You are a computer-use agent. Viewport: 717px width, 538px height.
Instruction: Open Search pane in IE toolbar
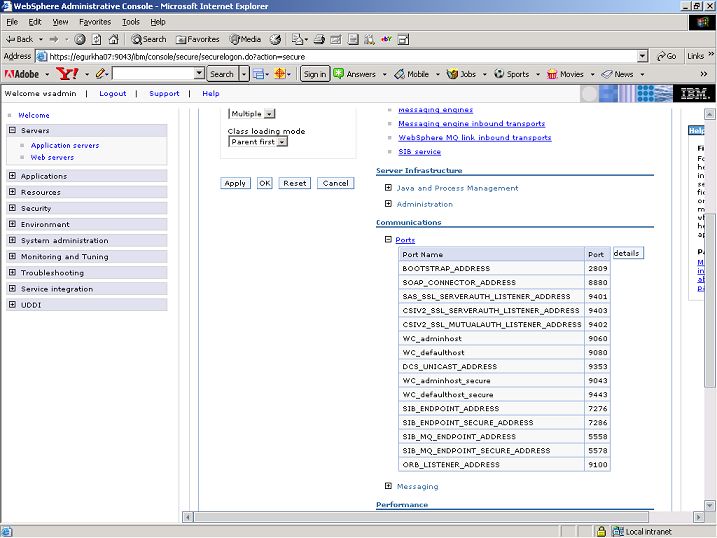pos(149,39)
